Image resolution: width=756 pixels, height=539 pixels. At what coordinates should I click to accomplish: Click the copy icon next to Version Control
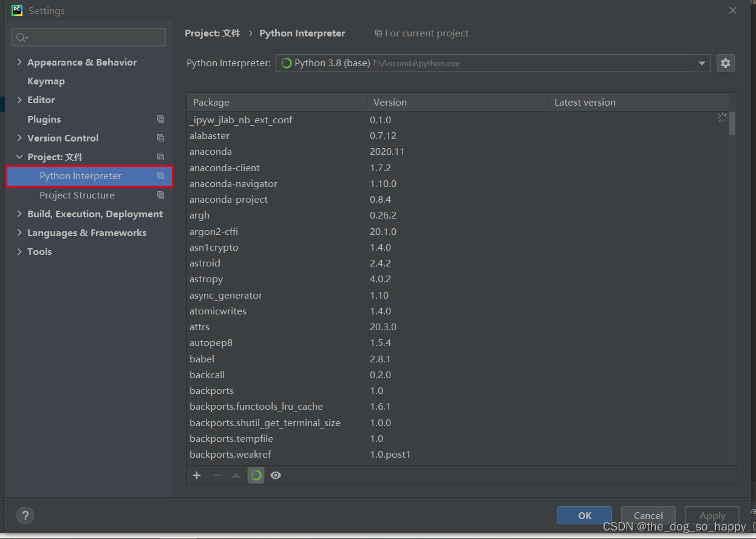pyautogui.click(x=160, y=138)
